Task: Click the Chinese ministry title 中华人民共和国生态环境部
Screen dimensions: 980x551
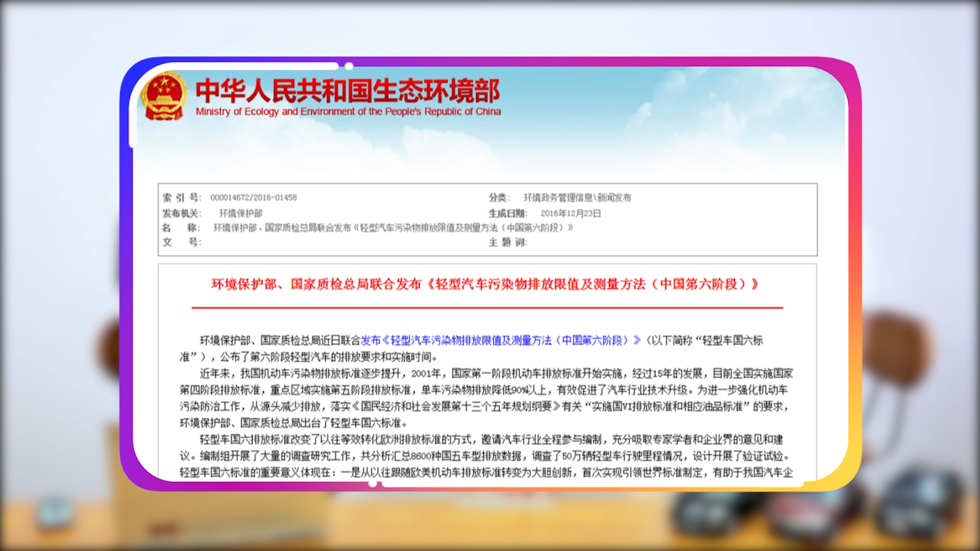Action: pos(348,90)
